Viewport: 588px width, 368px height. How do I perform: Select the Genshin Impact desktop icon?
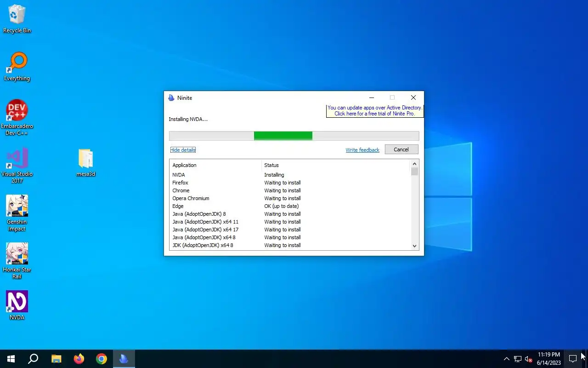(17, 213)
